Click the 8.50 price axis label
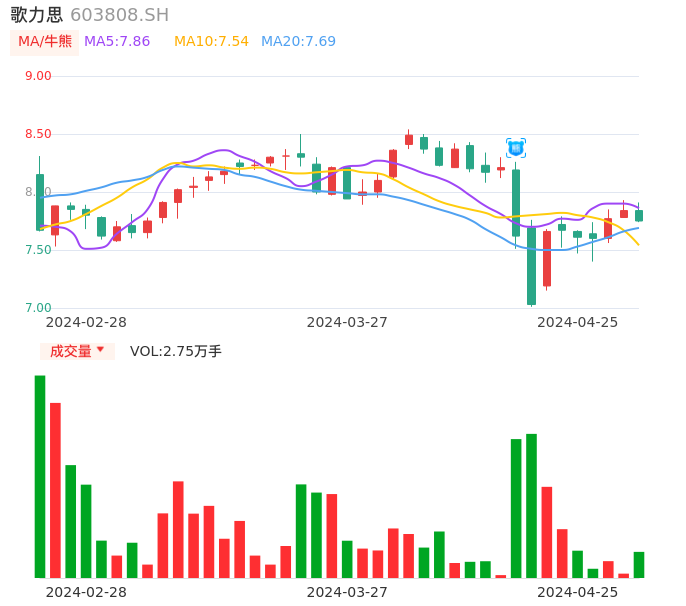 pos(38,134)
